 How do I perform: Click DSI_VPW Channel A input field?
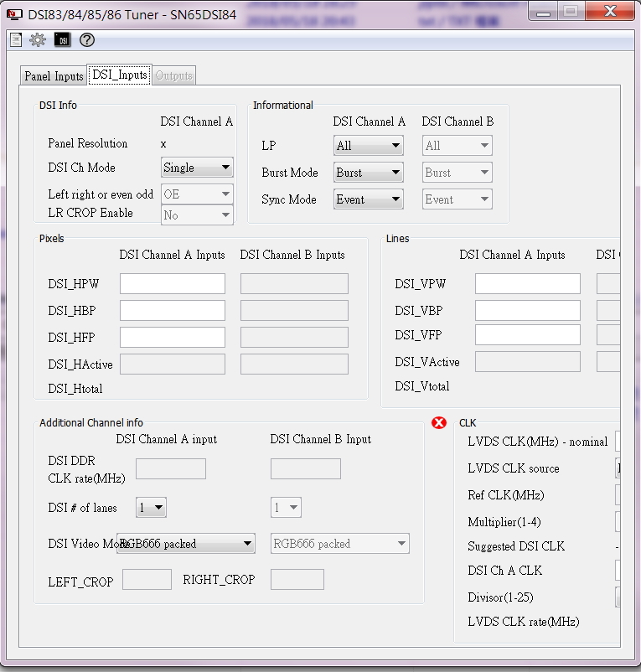click(528, 284)
